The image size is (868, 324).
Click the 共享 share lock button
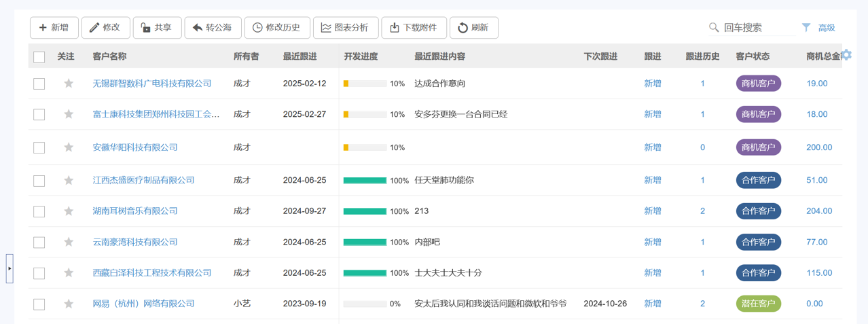157,28
